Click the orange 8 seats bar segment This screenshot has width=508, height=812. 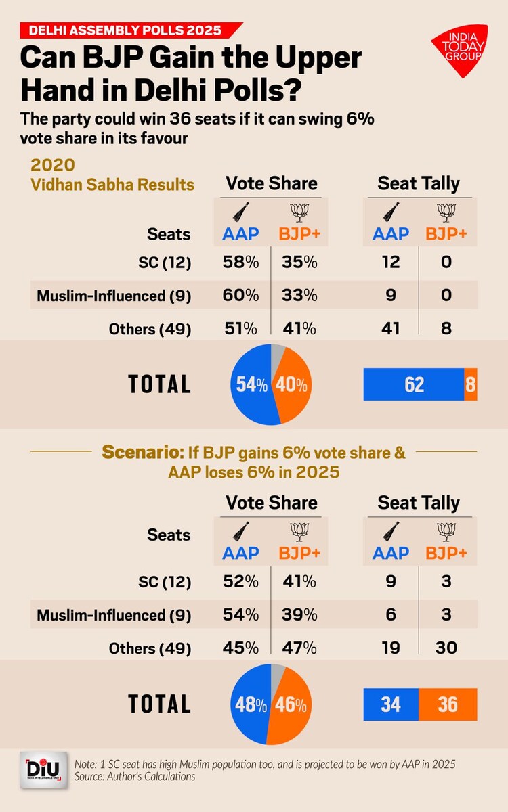[x=471, y=384]
